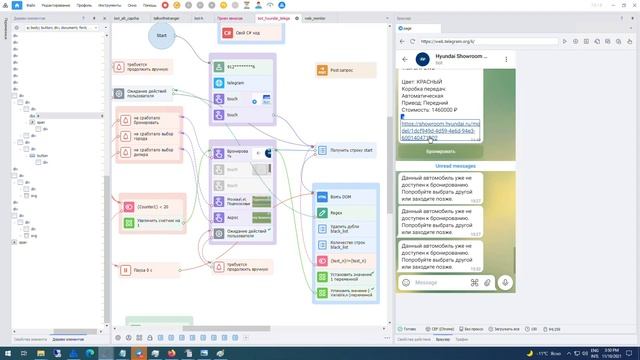Viewport: 640px width, 360px height.
Task: Select the '{test_n}>={test_n}' condition block
Action: [x=345, y=261]
